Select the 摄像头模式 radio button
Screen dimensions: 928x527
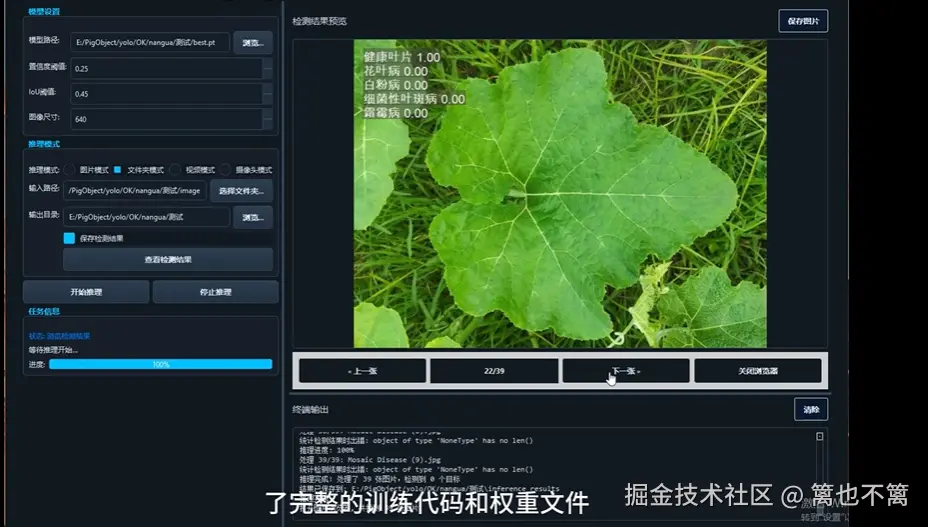tap(225, 170)
